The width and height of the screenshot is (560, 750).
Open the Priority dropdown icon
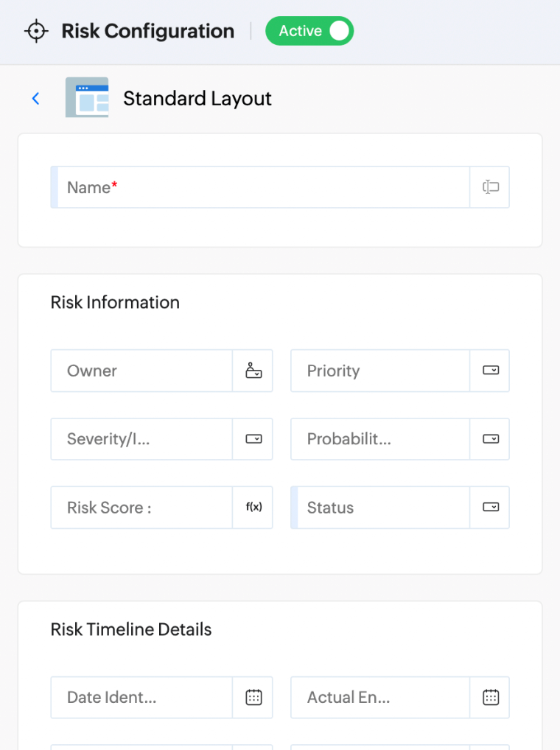coord(491,371)
